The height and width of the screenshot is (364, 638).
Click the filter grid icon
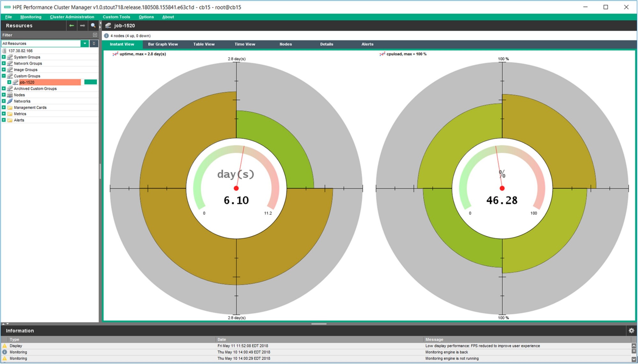[95, 35]
